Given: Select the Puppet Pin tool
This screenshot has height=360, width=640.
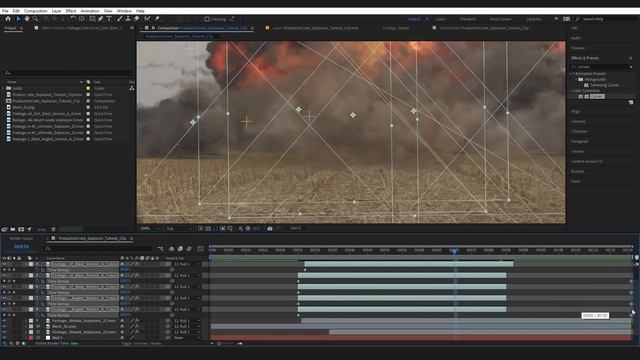Looking at the screenshot, I should (x=157, y=19).
